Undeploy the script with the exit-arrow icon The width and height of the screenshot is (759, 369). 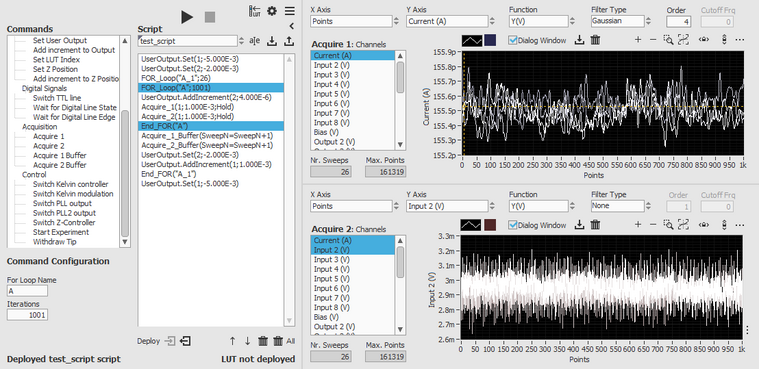pos(185,341)
